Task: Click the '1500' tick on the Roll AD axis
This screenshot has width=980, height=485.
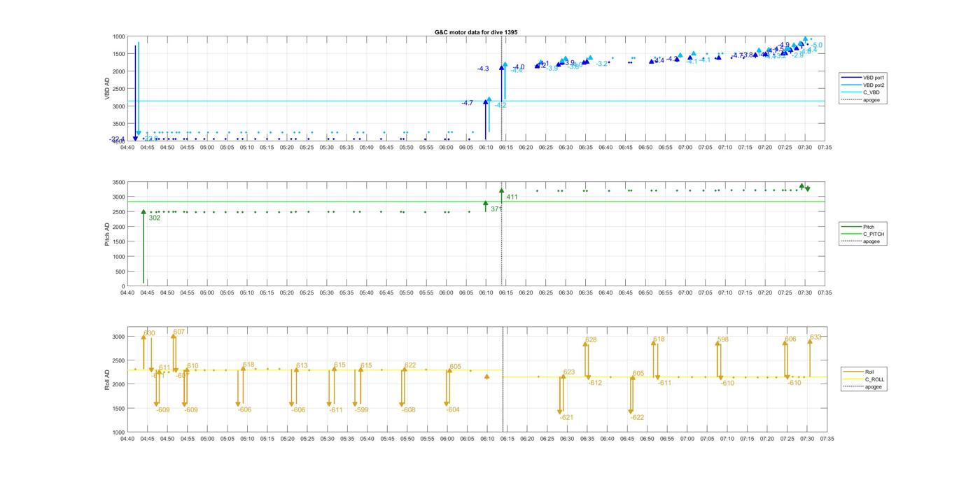Action: pyautogui.click(x=119, y=409)
